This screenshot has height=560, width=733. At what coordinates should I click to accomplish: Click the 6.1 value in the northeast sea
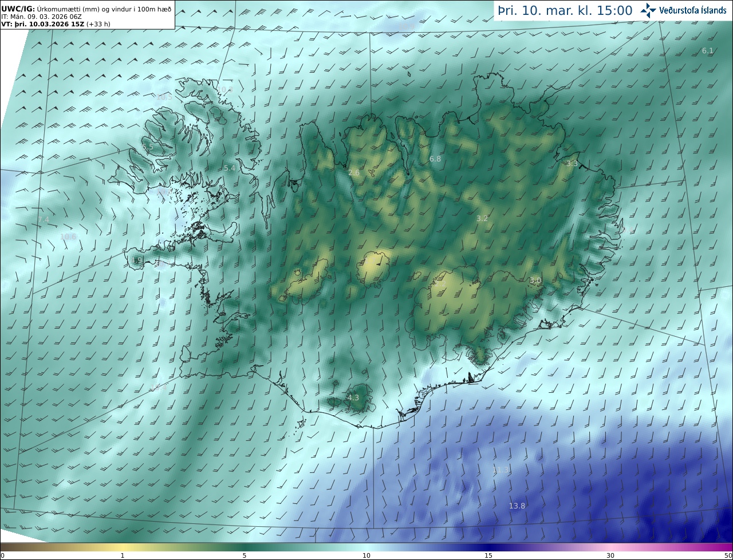pos(708,51)
